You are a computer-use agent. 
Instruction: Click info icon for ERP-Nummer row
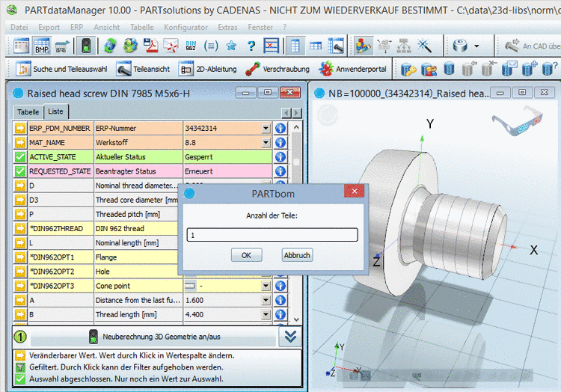pos(281,128)
